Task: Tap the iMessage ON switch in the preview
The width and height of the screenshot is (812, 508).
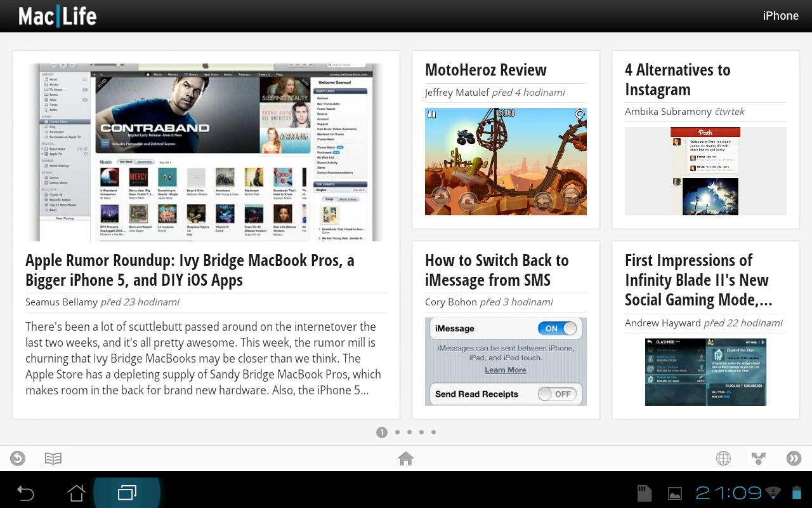Action: coord(556,328)
